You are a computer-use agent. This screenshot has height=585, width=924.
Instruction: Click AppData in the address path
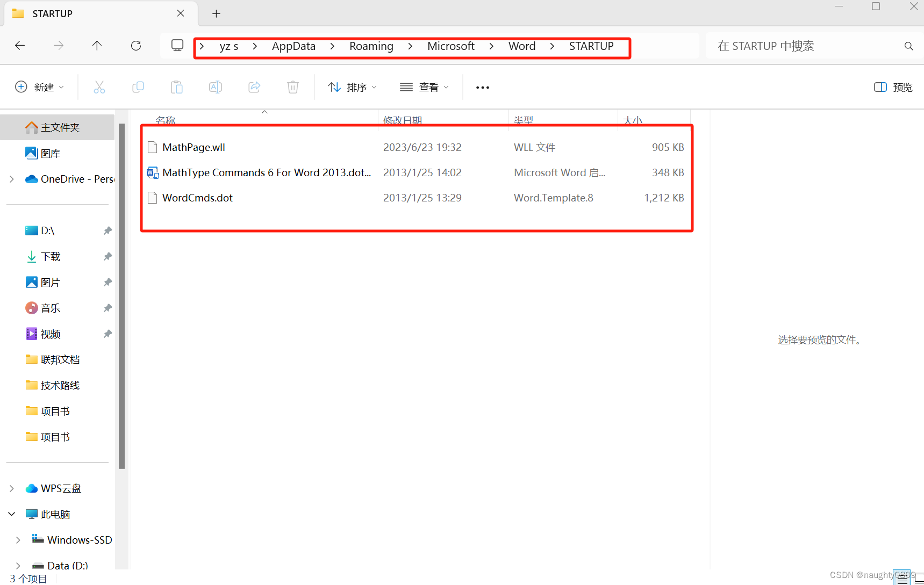[x=293, y=46]
